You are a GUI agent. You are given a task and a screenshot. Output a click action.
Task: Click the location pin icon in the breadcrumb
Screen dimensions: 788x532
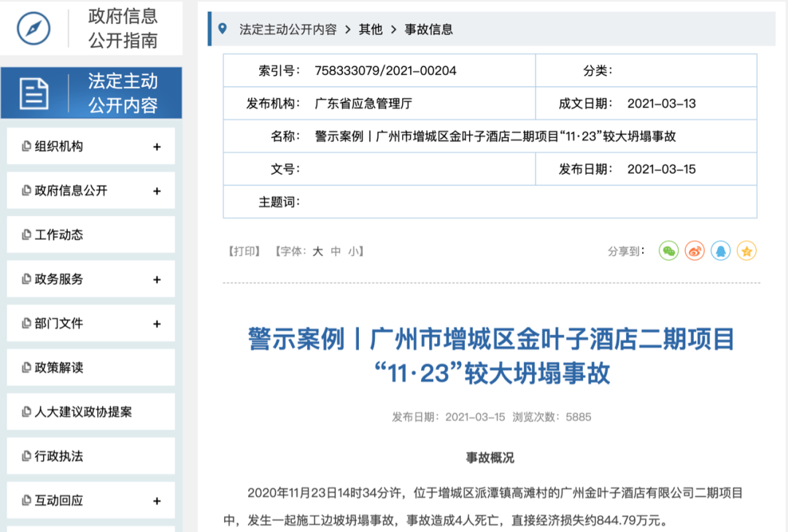click(x=223, y=29)
